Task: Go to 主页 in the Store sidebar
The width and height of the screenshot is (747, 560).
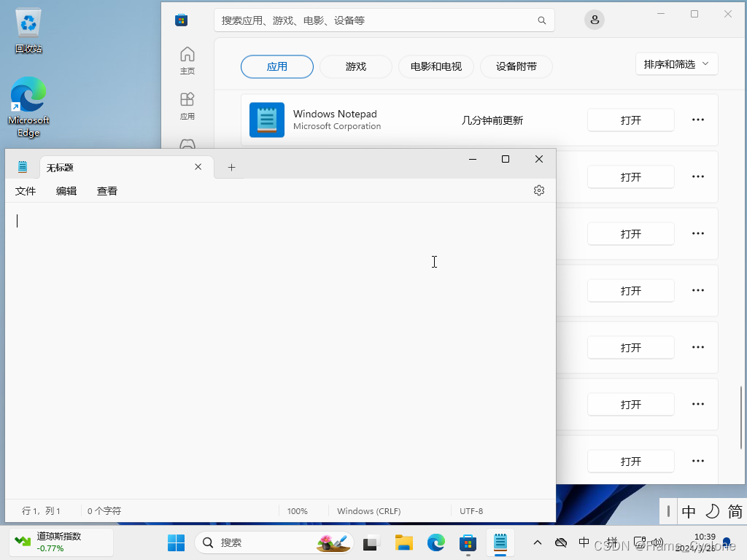Action: click(x=187, y=61)
